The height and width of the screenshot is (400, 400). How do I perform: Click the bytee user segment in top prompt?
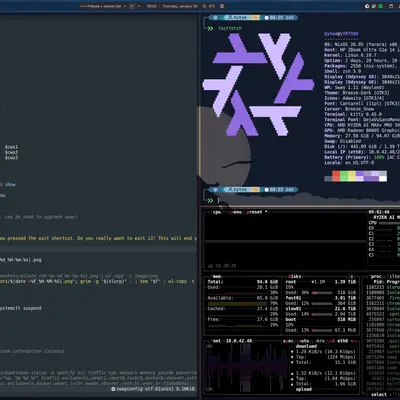click(x=238, y=17)
